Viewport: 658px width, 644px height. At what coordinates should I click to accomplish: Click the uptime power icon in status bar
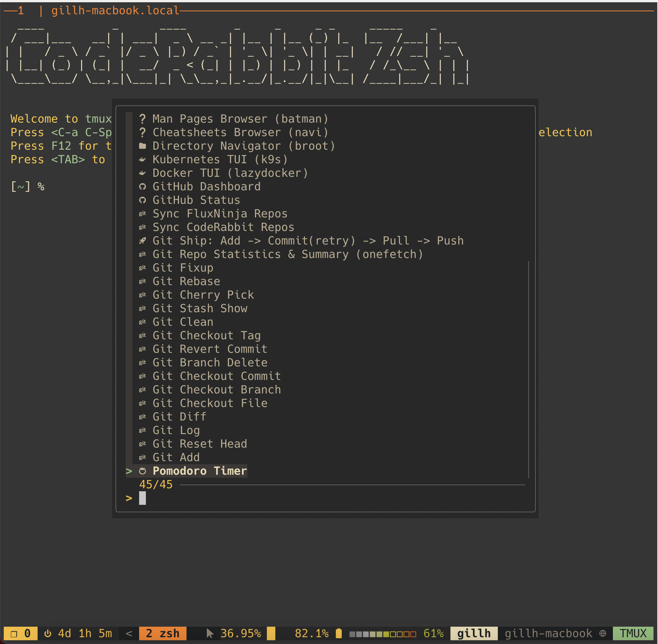[48, 633]
